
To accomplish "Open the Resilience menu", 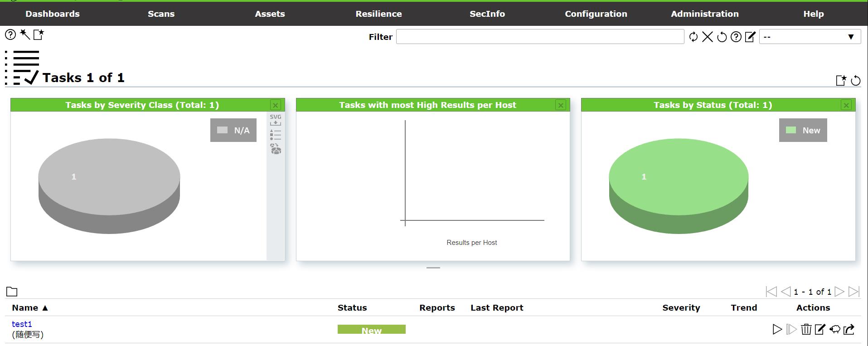I will (378, 14).
